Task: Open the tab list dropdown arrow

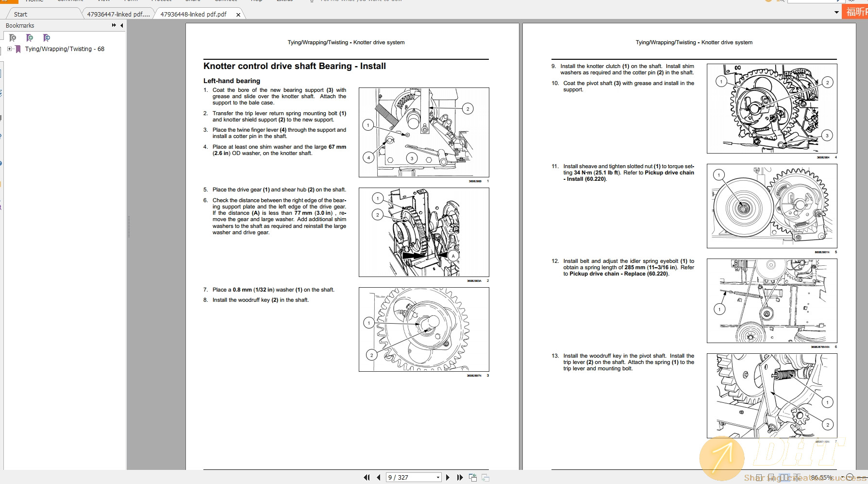Action: (x=836, y=13)
